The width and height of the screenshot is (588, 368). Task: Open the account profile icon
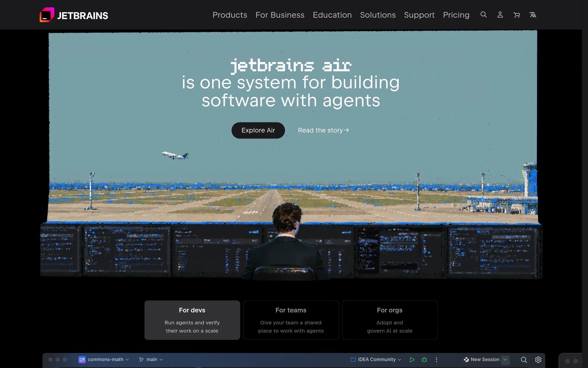[500, 15]
